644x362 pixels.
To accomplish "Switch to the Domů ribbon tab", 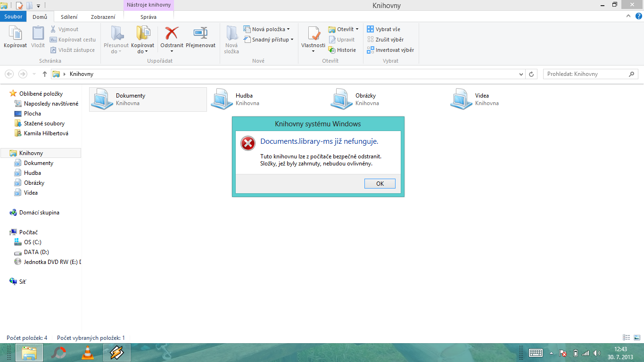I will click(40, 17).
